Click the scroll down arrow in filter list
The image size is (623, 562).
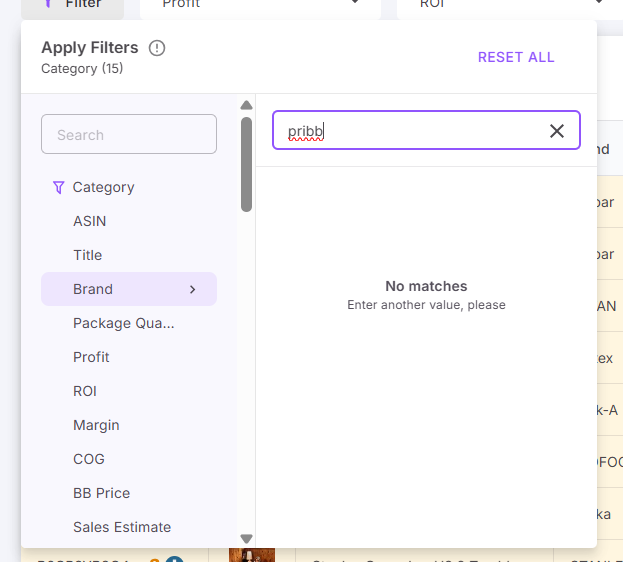coord(246,539)
